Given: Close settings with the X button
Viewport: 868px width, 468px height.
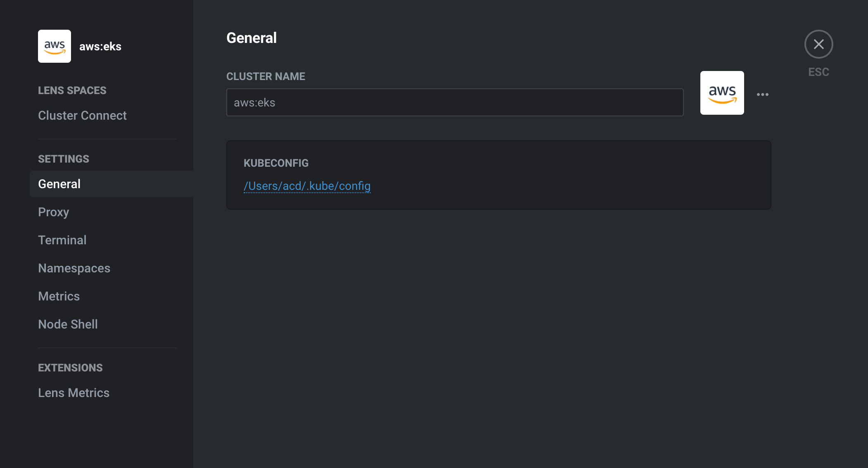Looking at the screenshot, I should [818, 44].
